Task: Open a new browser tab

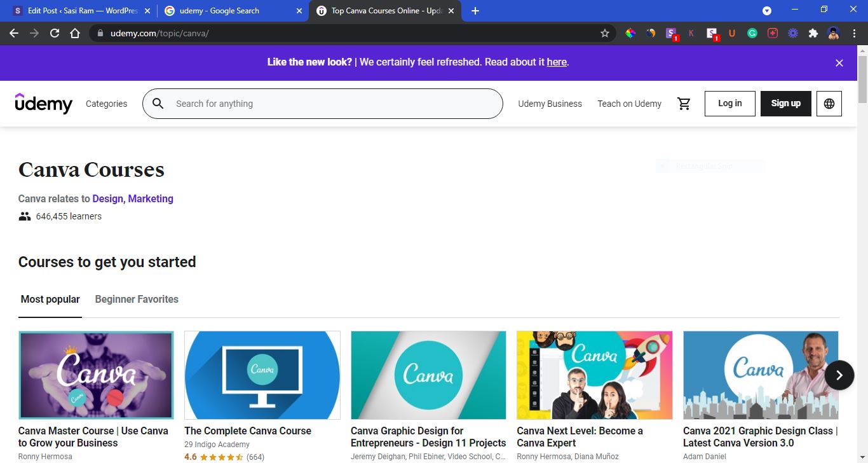Action: (475, 11)
